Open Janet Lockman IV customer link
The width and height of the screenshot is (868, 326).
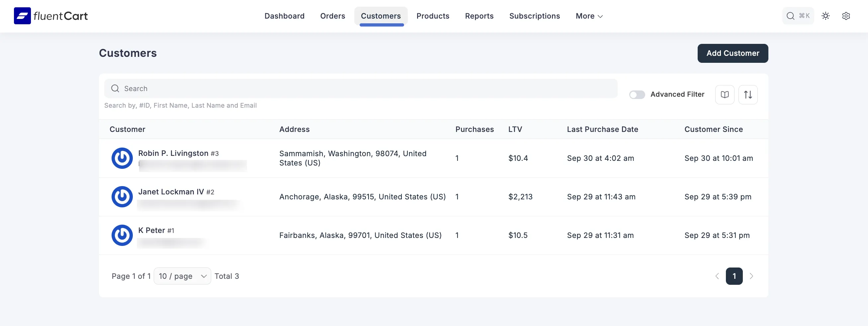point(171,192)
